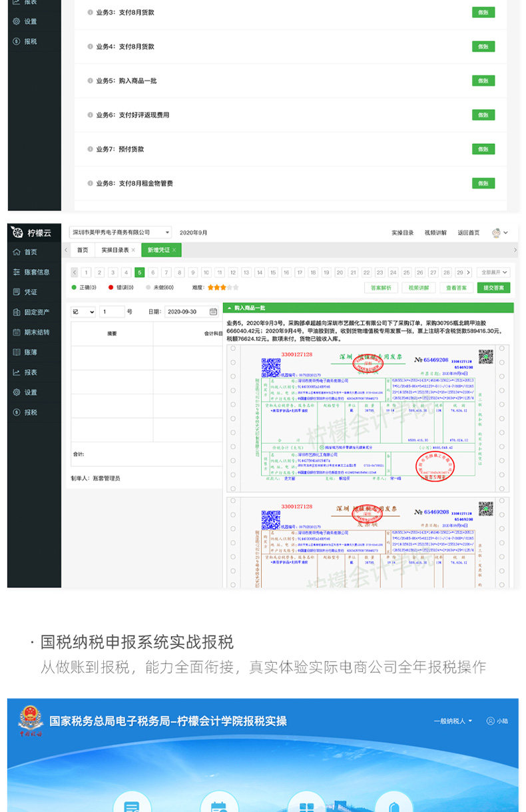Screen dimensions: 526x812
Task: Click 返回首页 in the top bar
Action: pos(468,232)
